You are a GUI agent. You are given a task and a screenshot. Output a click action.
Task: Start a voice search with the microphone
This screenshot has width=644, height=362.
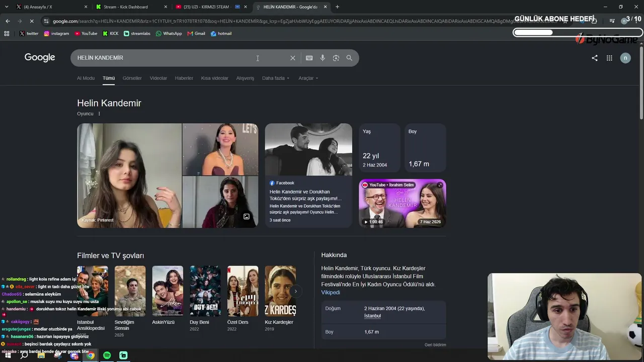(323, 58)
